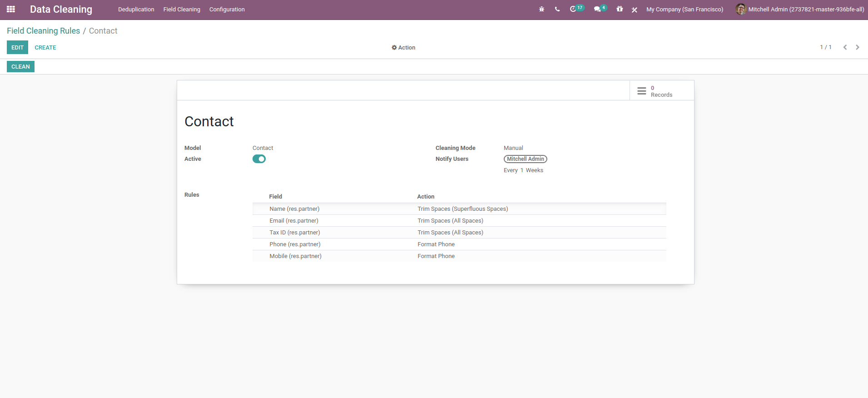The width and height of the screenshot is (868, 398).
Task: Click the EDIT button
Action: pyautogui.click(x=17, y=47)
